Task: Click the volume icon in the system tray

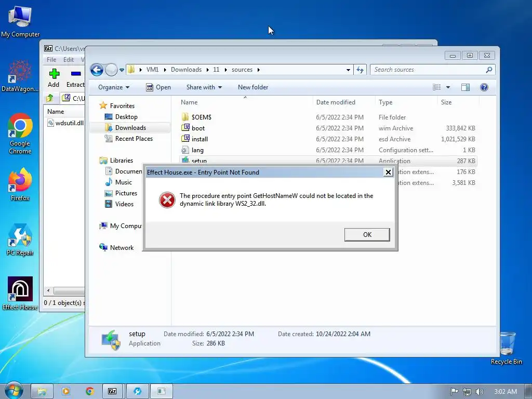Action: (479, 392)
